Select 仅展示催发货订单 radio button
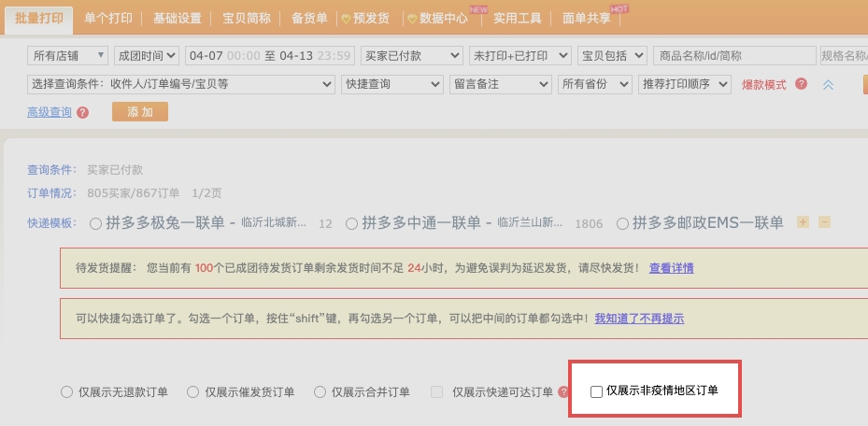868x426 pixels. pos(192,392)
